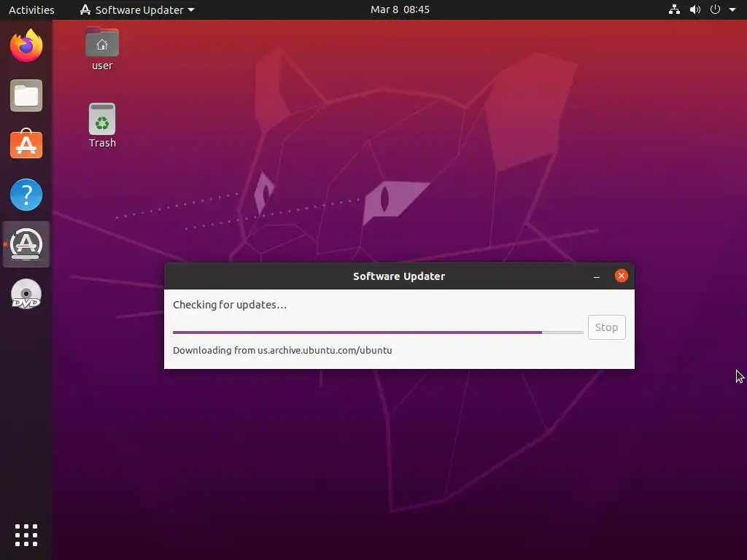This screenshot has width=747, height=560.
Task: Open the Software Updater app menu
Action: pyautogui.click(x=137, y=9)
